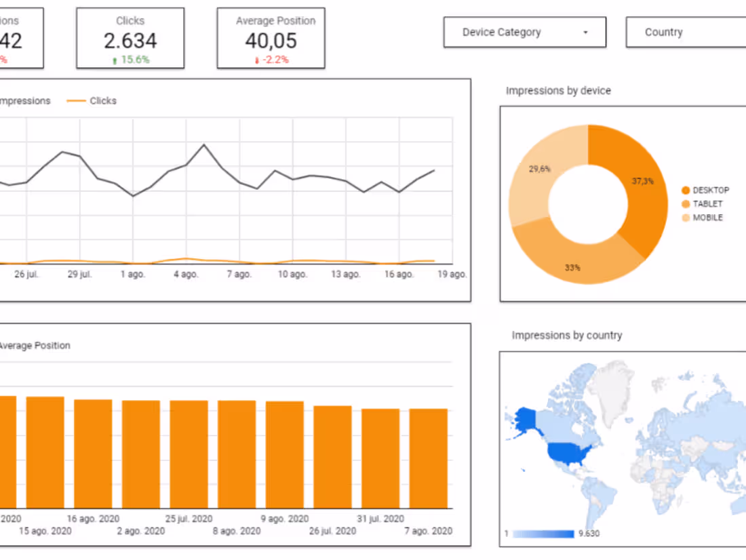The image size is (746, 560).
Task: Click the Device Category caret arrow
Action: coord(584,32)
